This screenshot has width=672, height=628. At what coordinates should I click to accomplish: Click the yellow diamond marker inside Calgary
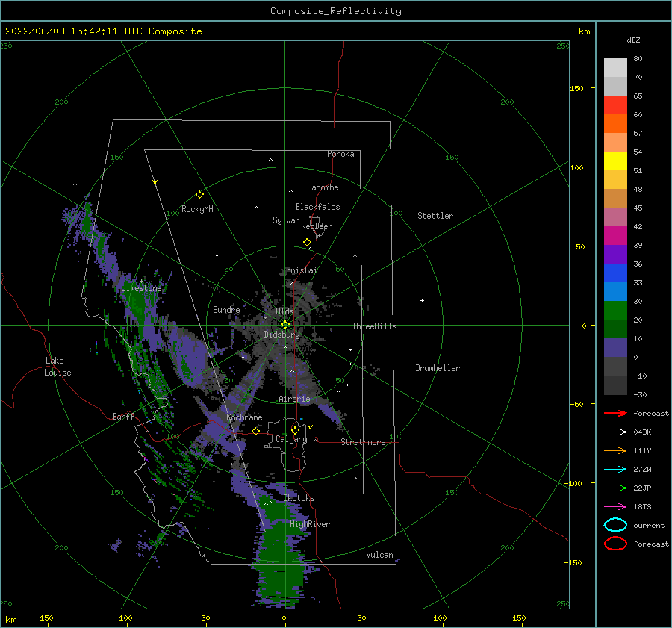[295, 430]
